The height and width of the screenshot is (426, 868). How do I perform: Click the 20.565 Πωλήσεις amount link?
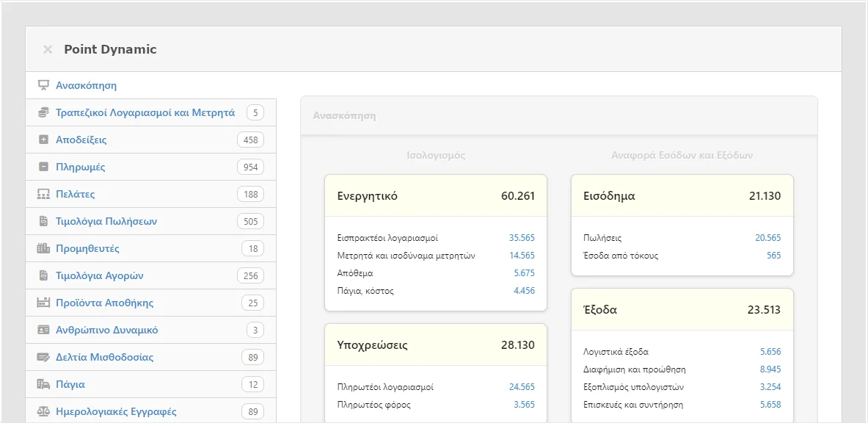767,238
